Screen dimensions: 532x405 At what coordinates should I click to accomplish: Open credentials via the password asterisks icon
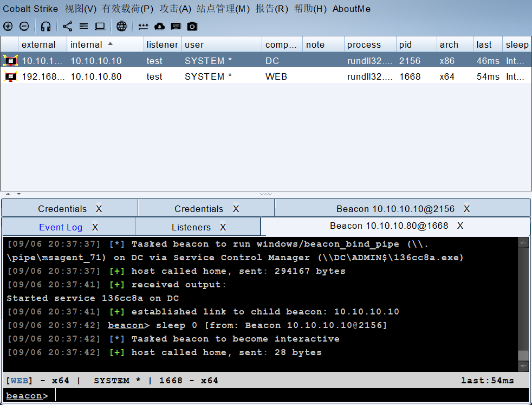(x=143, y=26)
